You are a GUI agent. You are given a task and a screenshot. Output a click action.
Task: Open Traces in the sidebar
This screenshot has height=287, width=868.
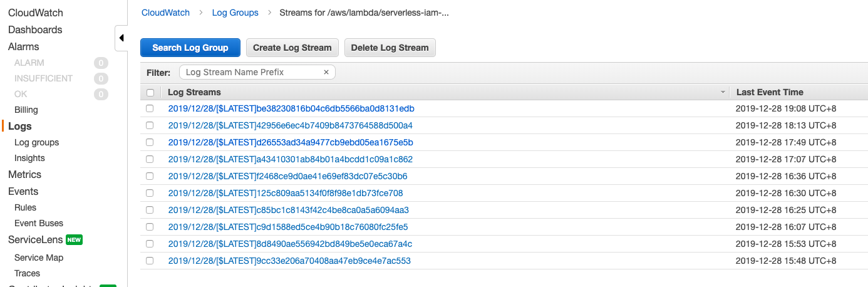point(27,273)
